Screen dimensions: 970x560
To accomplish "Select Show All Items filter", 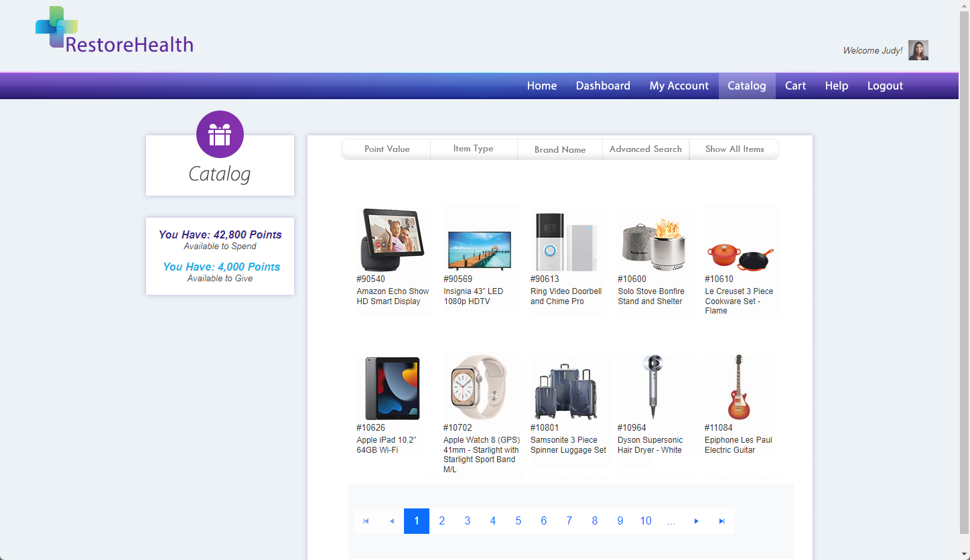I will pos(734,149).
